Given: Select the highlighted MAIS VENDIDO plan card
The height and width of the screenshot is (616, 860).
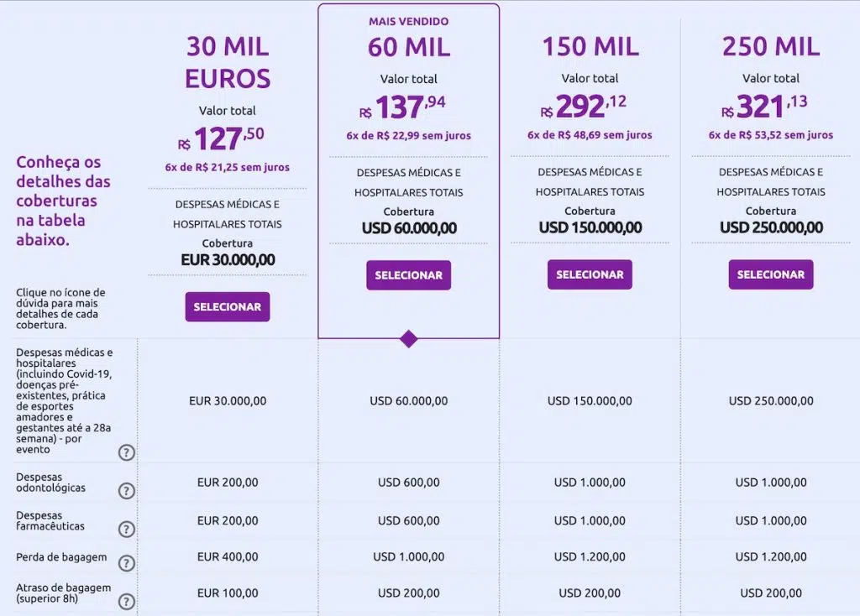Looking at the screenshot, I should [x=408, y=168].
